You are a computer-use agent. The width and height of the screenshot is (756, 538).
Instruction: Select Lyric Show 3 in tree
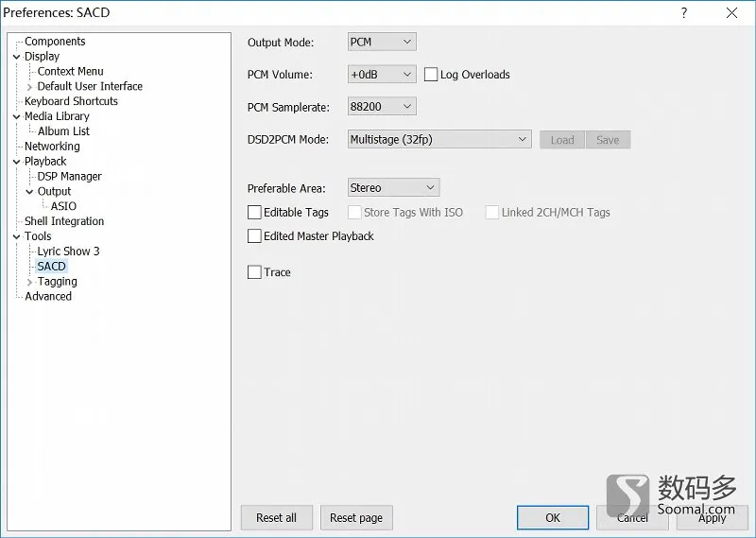[x=68, y=252]
